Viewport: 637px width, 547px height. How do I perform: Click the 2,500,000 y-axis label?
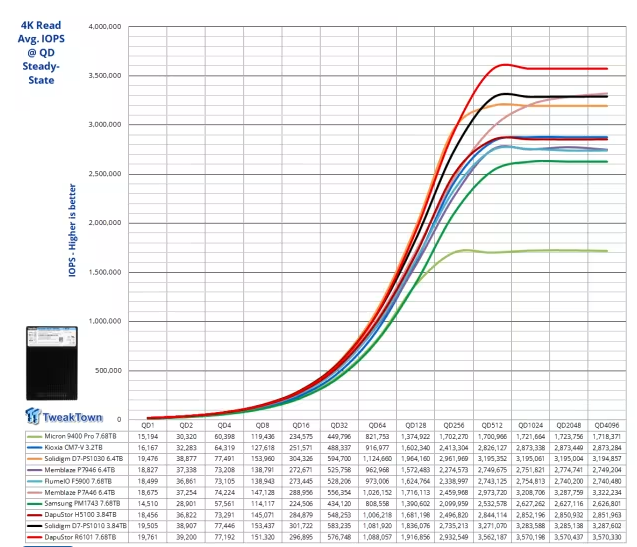point(105,174)
